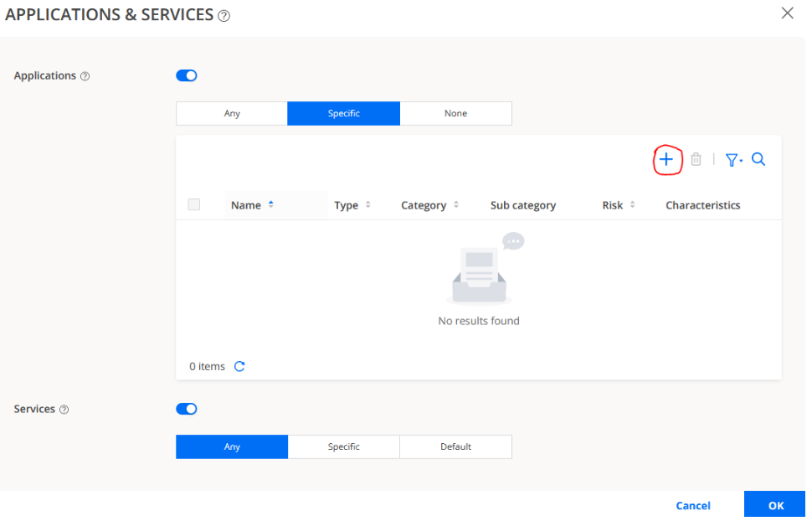The width and height of the screenshot is (812, 521).
Task: Click the magnifier search icon in table
Action: (x=758, y=159)
